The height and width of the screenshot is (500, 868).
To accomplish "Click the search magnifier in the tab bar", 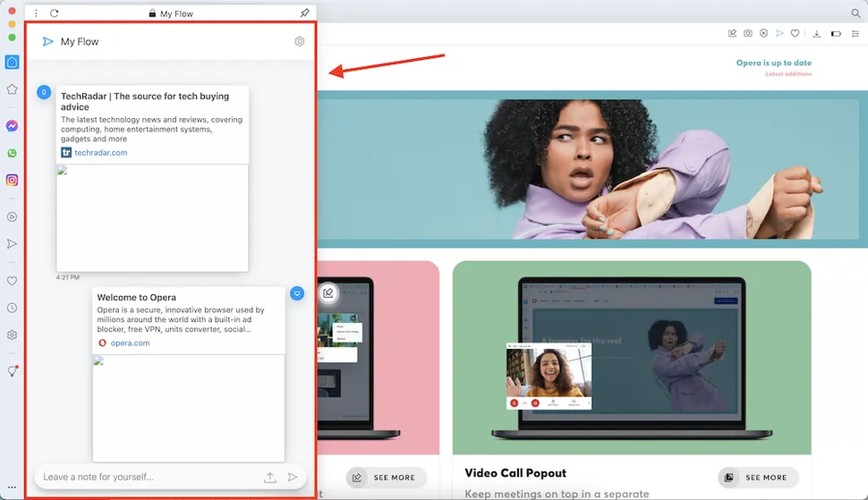I will click(x=855, y=13).
